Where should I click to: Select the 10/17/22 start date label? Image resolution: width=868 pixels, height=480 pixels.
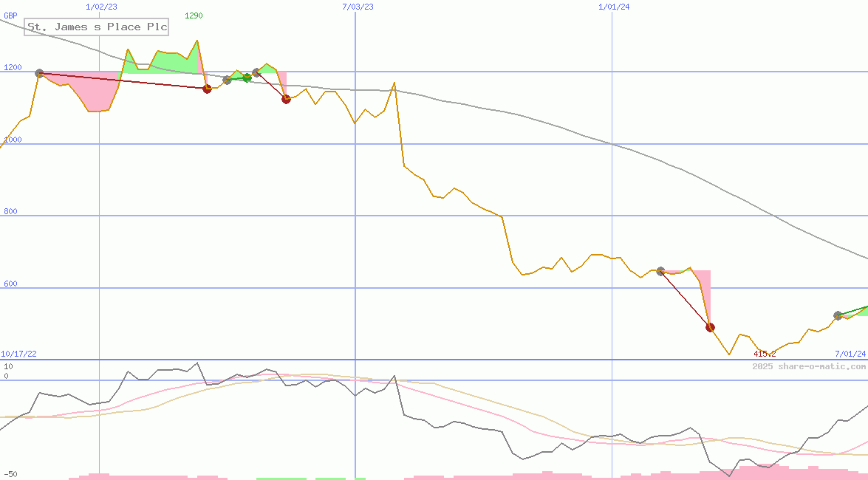point(18,354)
